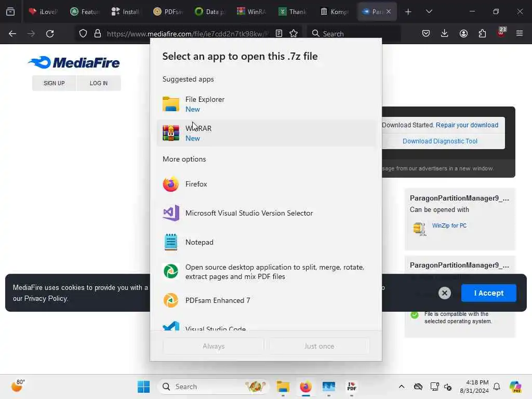Switch to the PDFsam tab

click(x=168, y=11)
